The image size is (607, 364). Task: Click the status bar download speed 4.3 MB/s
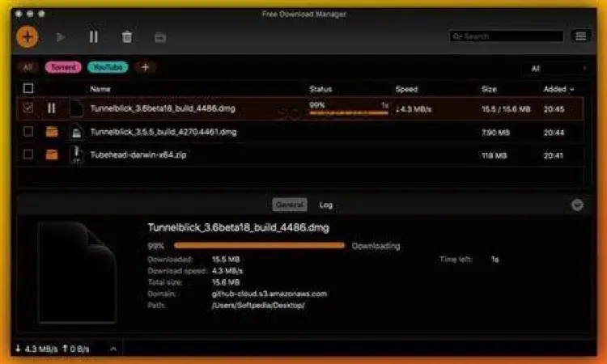coord(36,349)
